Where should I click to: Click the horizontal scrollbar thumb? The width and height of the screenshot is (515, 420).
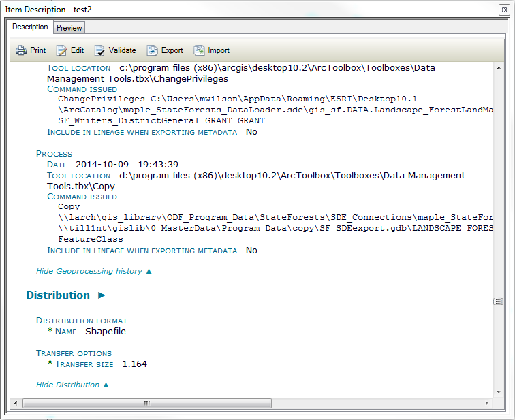[147, 403]
